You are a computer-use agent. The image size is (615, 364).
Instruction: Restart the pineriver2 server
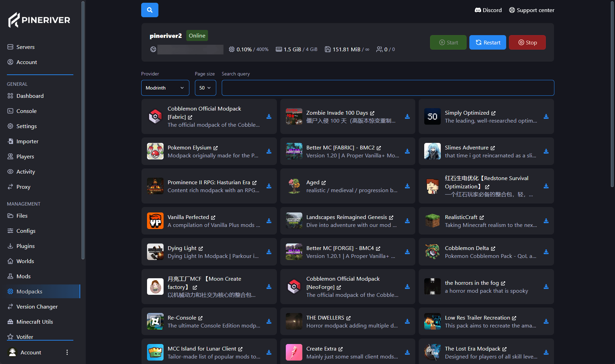click(x=488, y=42)
